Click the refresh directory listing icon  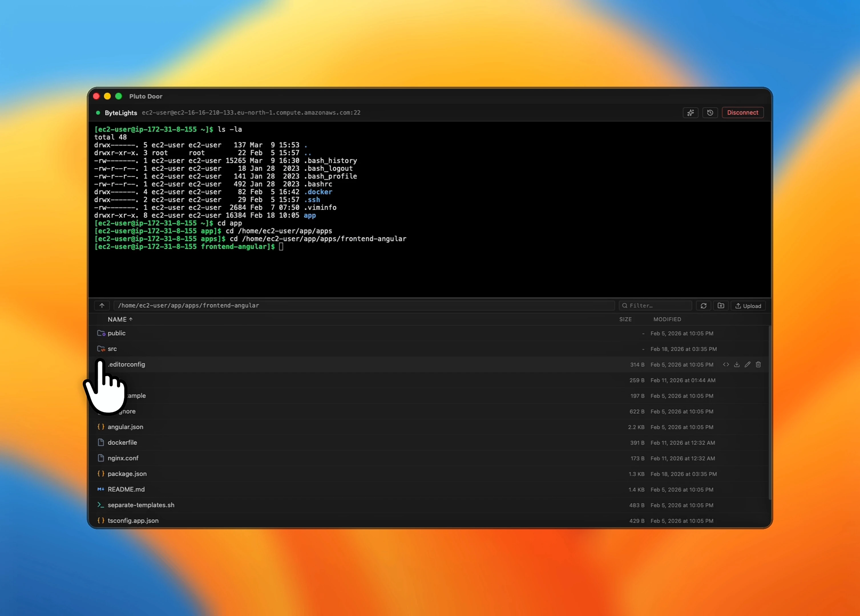coord(703,305)
